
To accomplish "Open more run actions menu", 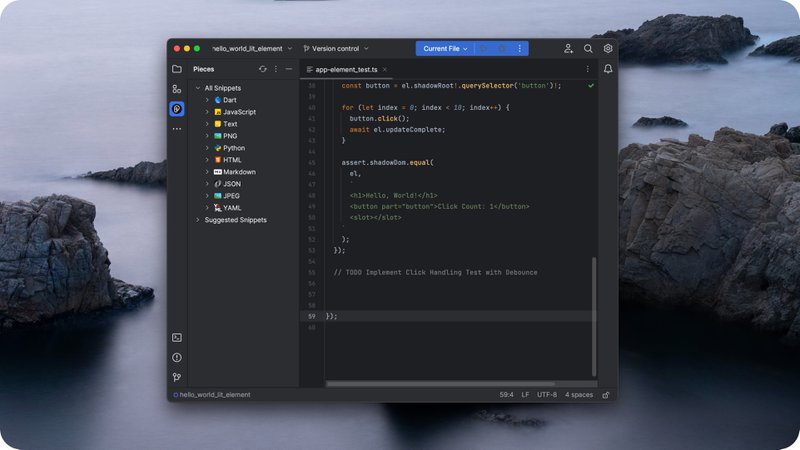I will (x=520, y=48).
